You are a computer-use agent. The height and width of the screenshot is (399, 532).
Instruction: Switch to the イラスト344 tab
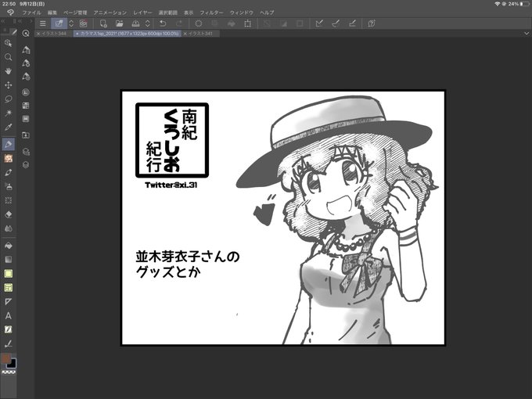[x=54, y=34]
